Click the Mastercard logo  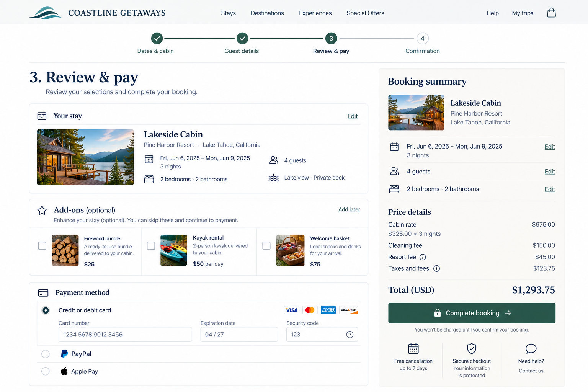point(310,310)
